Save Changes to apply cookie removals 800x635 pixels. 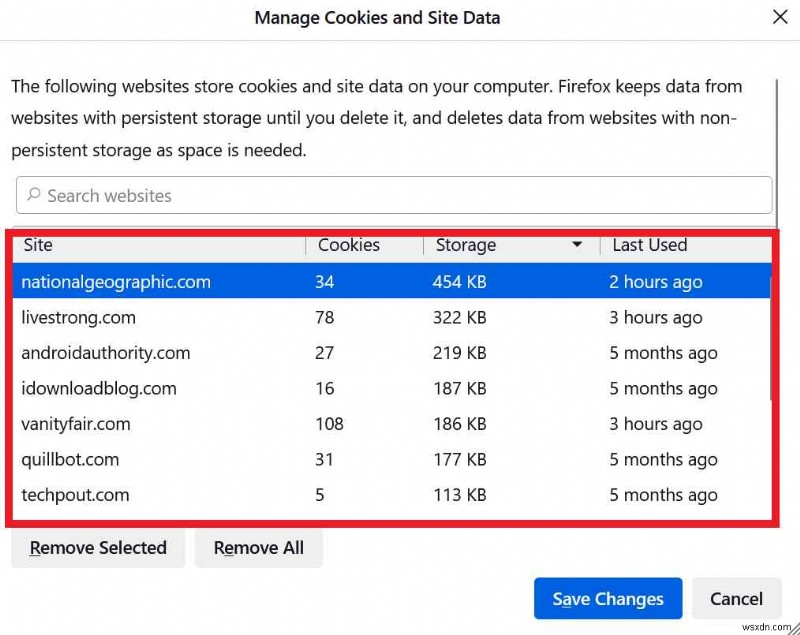607,599
